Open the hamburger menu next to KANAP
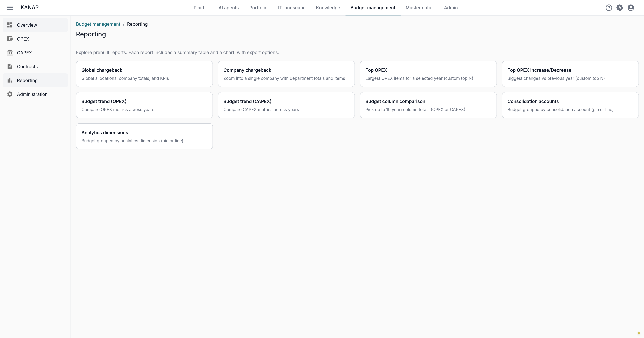 point(10,8)
